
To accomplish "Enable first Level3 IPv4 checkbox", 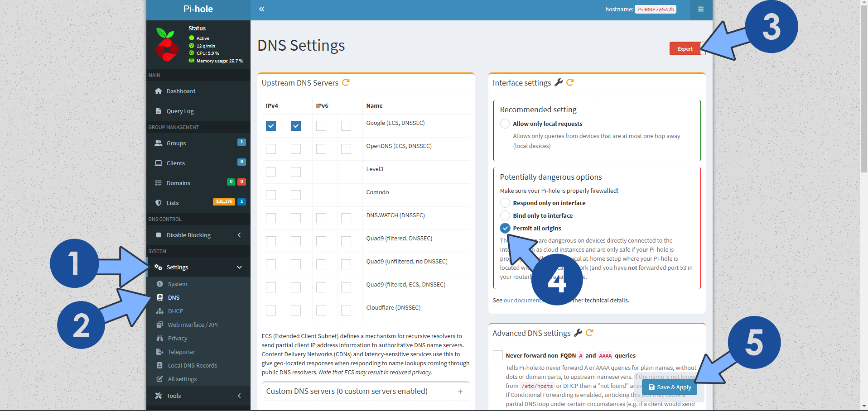I will (271, 172).
